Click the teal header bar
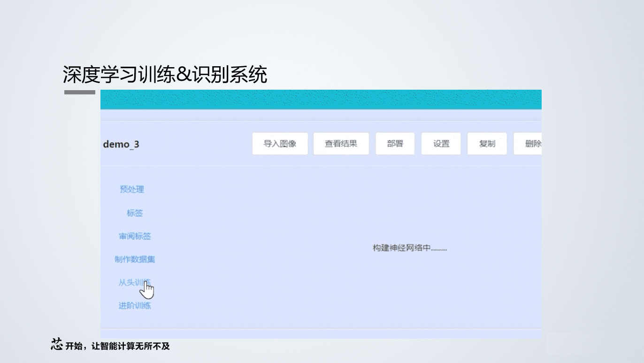Screen dimensions: 644x363 pos(322,99)
